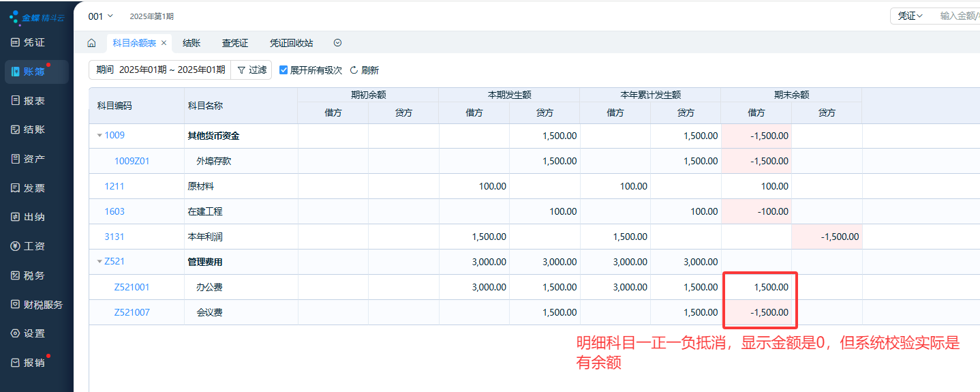This screenshot has width=980, height=392.
Task: Switch to the 凭证回收站 tab
Action: pos(291,43)
